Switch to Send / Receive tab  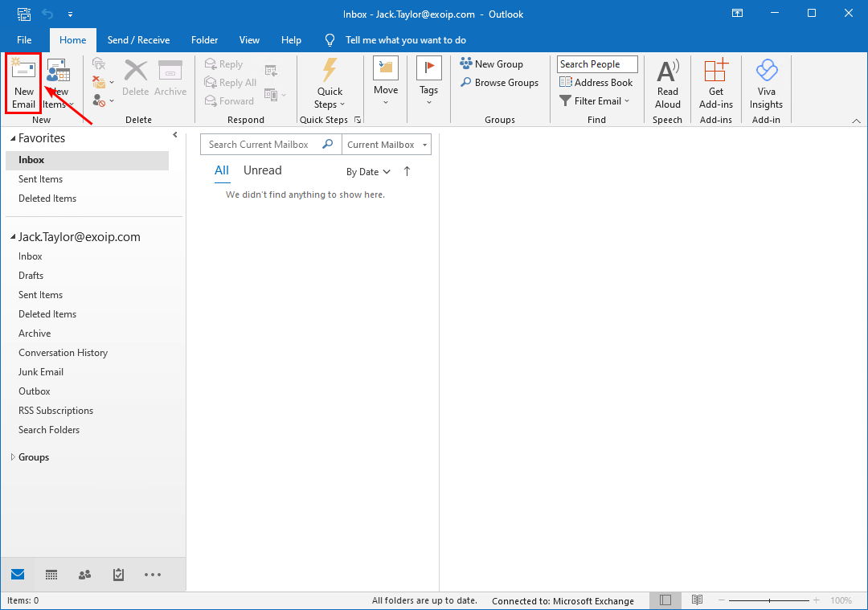(138, 40)
